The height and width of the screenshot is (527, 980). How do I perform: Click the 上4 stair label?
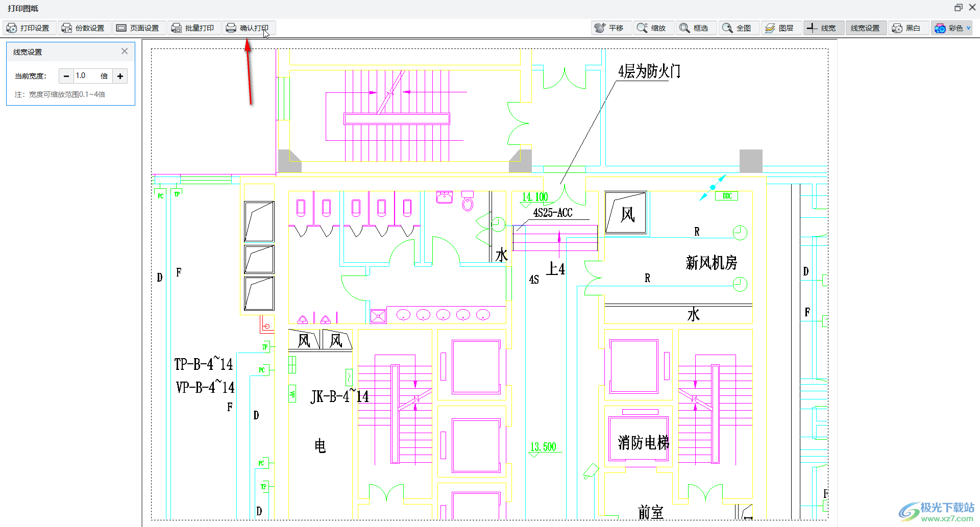click(556, 268)
